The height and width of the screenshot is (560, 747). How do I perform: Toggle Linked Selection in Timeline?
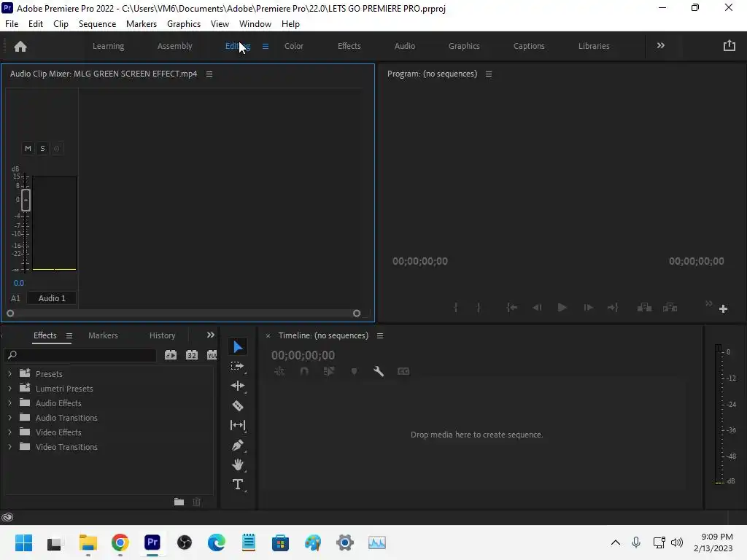tap(329, 371)
